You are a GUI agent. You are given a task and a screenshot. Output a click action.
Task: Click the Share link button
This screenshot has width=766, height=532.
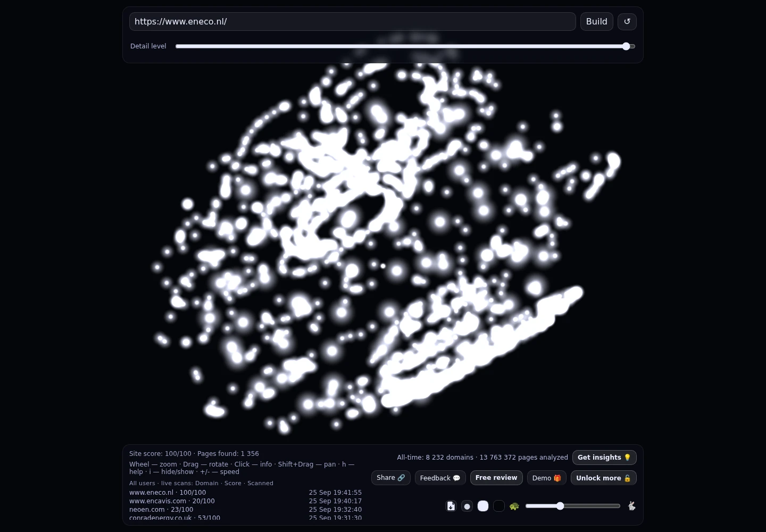pos(390,478)
